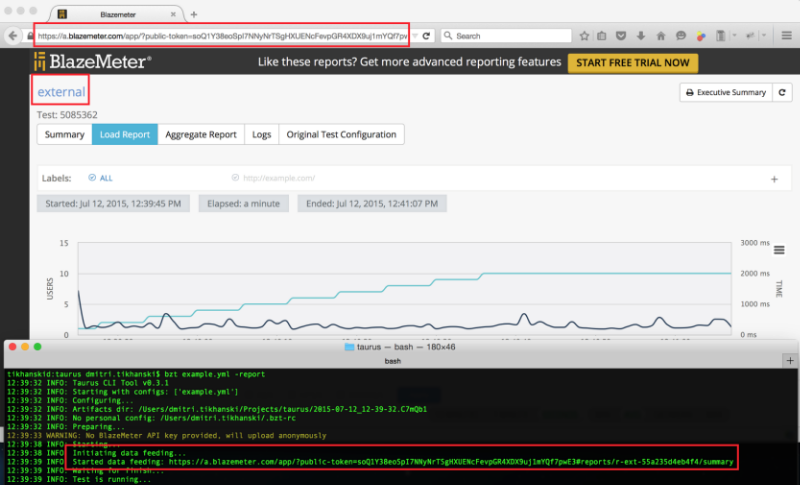
Task: Open the Executive Summary button
Action: (x=726, y=92)
